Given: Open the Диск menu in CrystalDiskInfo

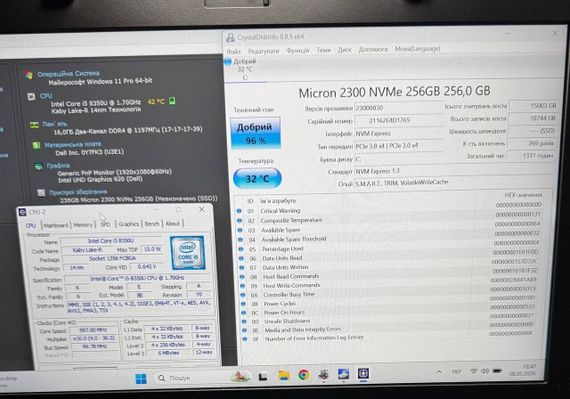Looking at the screenshot, I should (x=345, y=49).
